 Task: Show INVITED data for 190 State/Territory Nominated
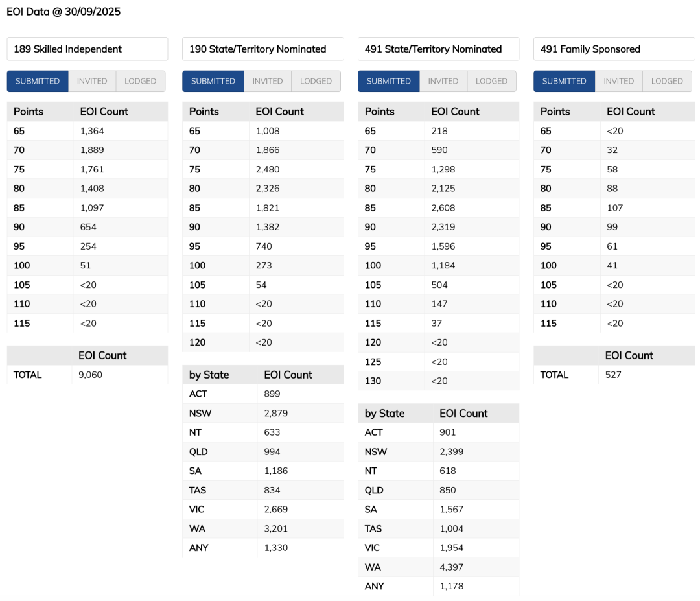(268, 81)
